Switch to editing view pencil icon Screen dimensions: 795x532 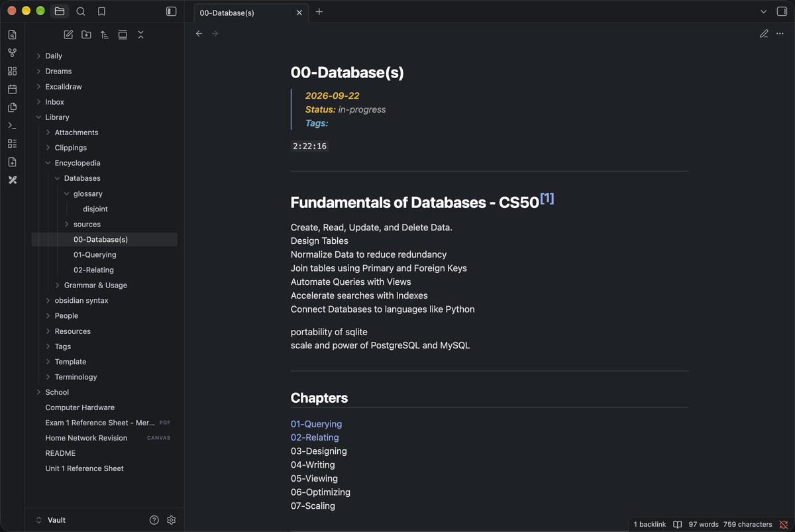point(764,33)
